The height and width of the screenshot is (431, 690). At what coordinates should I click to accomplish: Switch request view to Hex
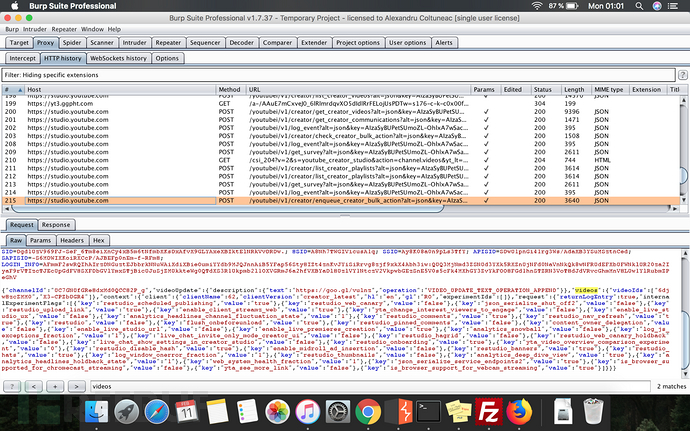(99, 240)
